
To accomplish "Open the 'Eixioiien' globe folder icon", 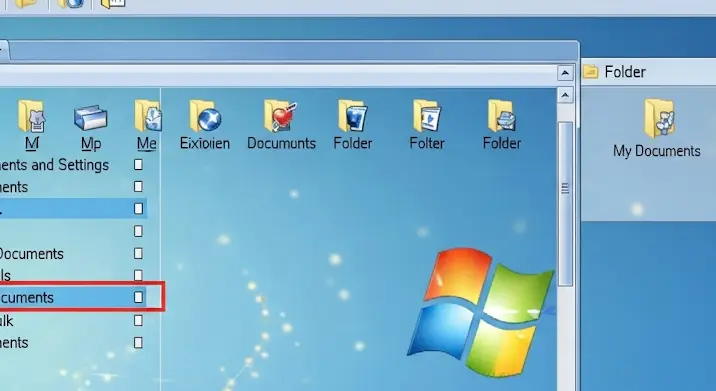I will [x=205, y=116].
